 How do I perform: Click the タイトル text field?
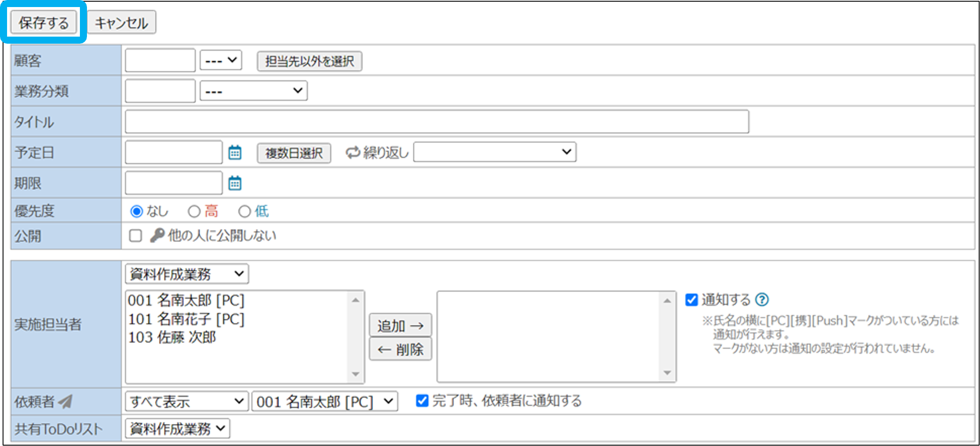[x=437, y=122]
